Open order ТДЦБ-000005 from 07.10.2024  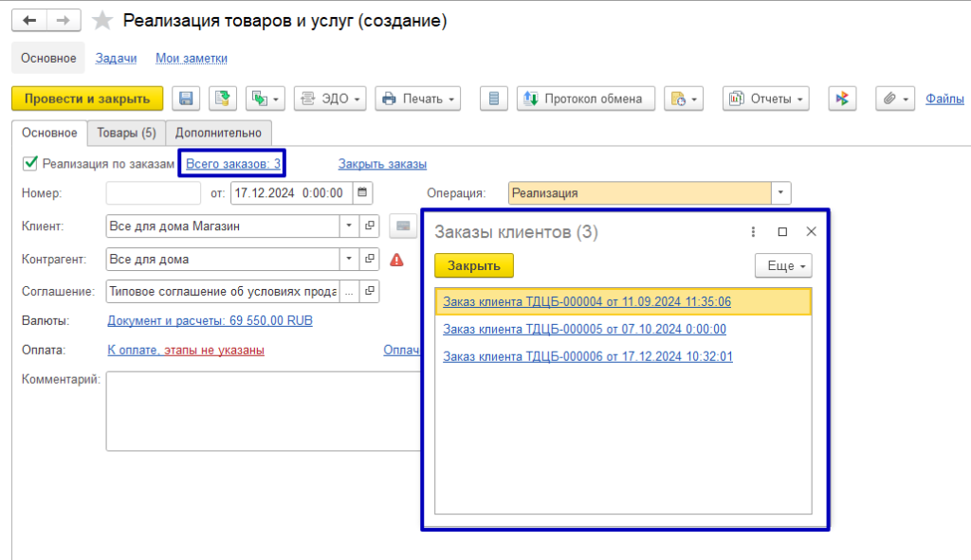coord(584,329)
